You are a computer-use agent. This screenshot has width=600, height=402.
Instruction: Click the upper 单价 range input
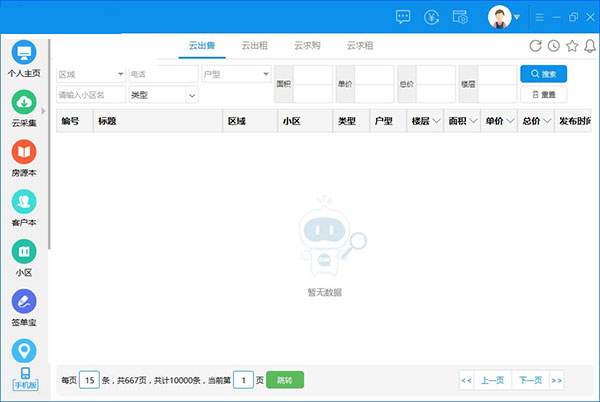(374, 75)
